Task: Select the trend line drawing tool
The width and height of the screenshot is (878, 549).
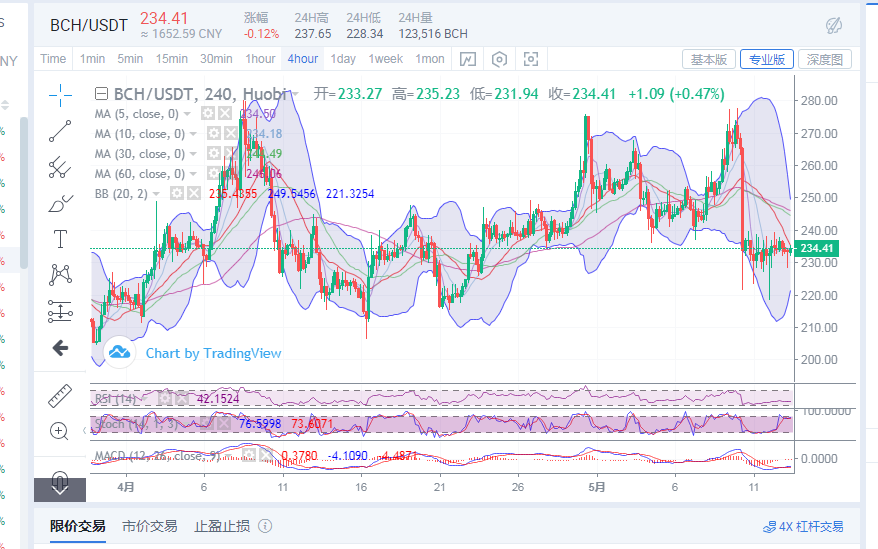Action: tap(60, 131)
